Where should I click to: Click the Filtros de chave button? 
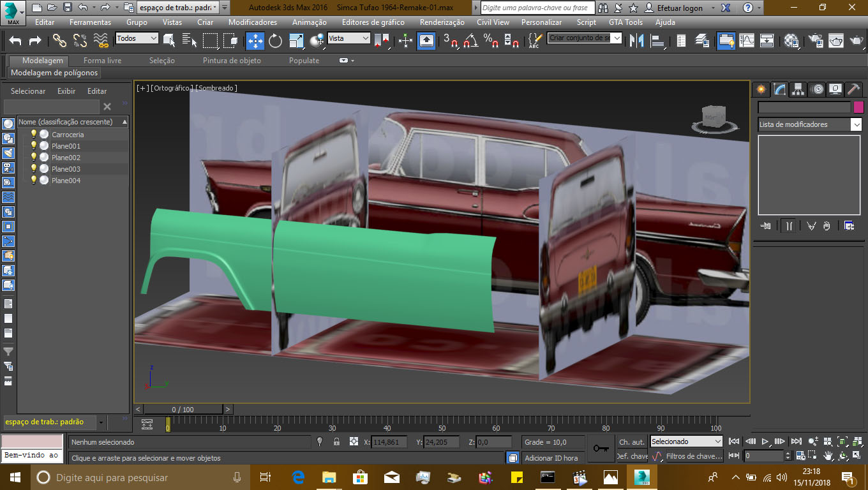pyautogui.click(x=694, y=456)
